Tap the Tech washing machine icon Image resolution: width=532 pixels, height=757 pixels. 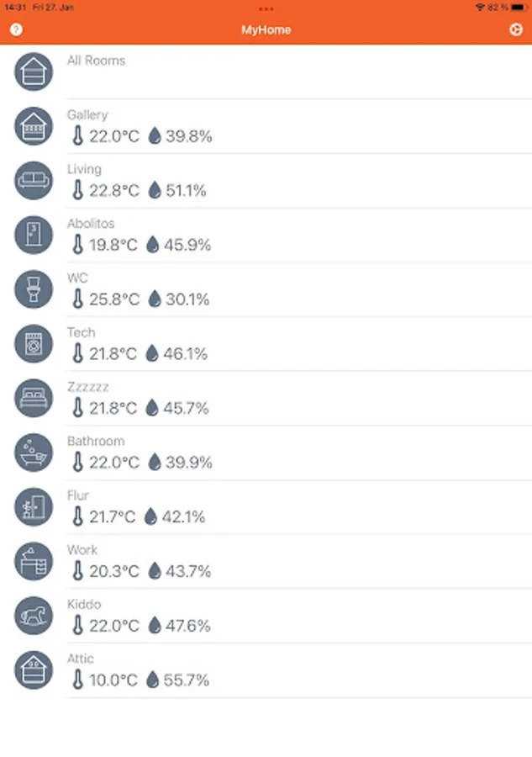[x=34, y=344]
